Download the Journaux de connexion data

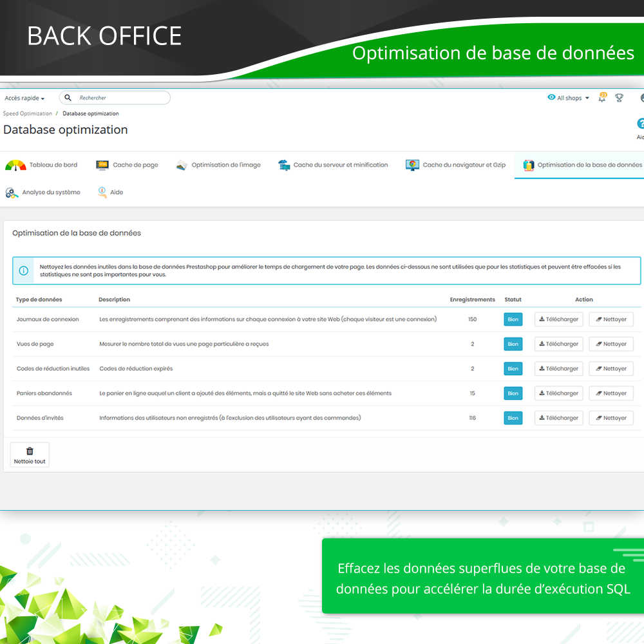coord(558,319)
